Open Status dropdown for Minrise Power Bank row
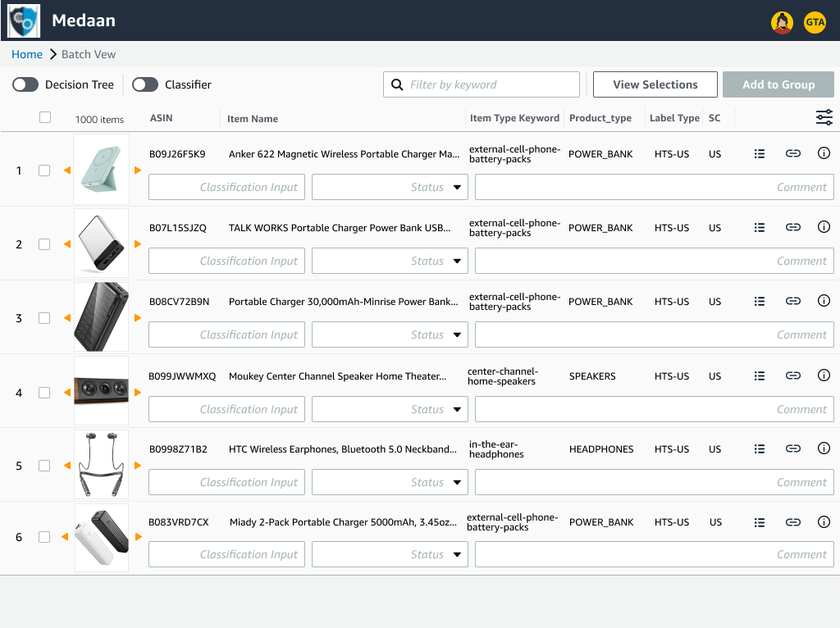The height and width of the screenshot is (628, 840). [x=390, y=334]
